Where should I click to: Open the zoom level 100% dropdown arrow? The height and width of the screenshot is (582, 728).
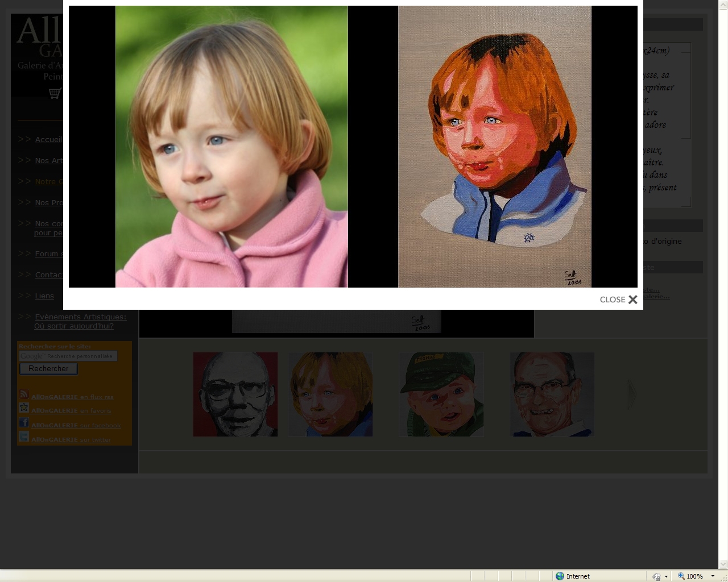click(713, 576)
